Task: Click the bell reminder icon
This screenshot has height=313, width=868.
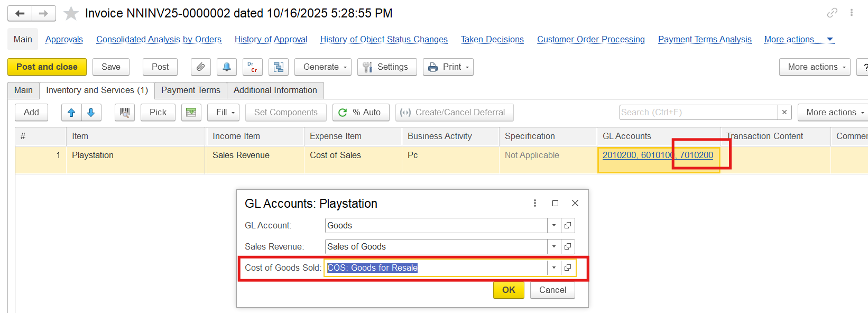Action: (226, 67)
